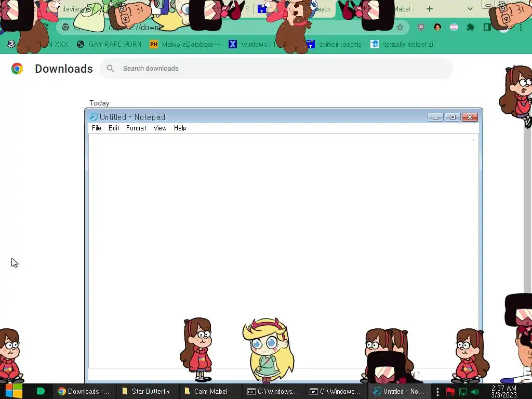Image resolution: width=532 pixels, height=399 pixels.
Task: Click the Chrome logo beside Downloads
Action: [17, 69]
